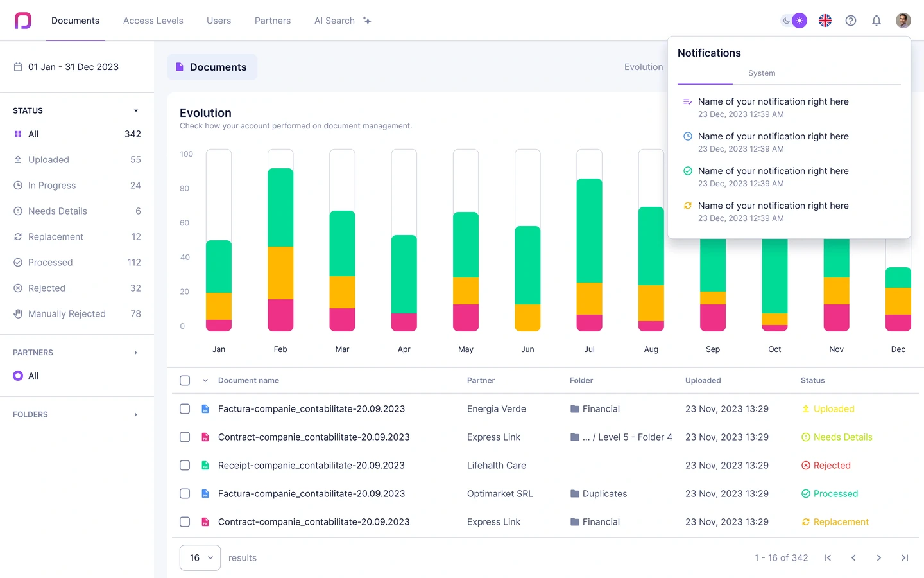Toggle dark/light theme switch
The image size is (924, 578).
[x=794, y=21]
